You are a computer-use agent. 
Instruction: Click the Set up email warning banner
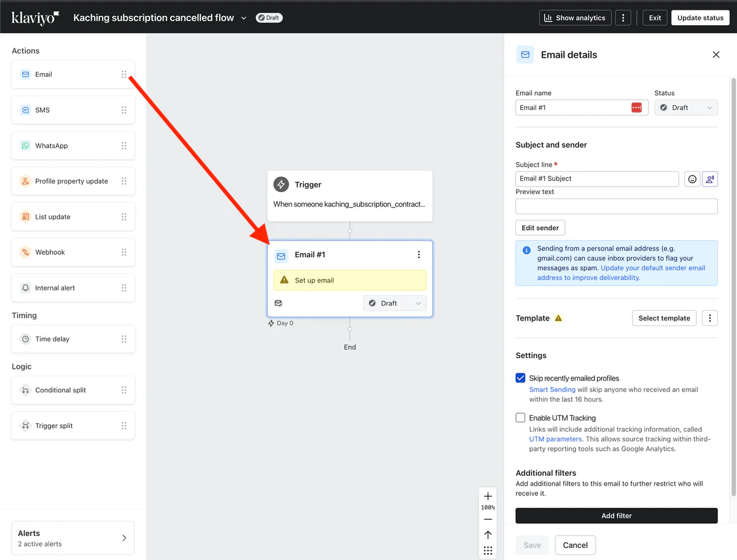point(350,280)
